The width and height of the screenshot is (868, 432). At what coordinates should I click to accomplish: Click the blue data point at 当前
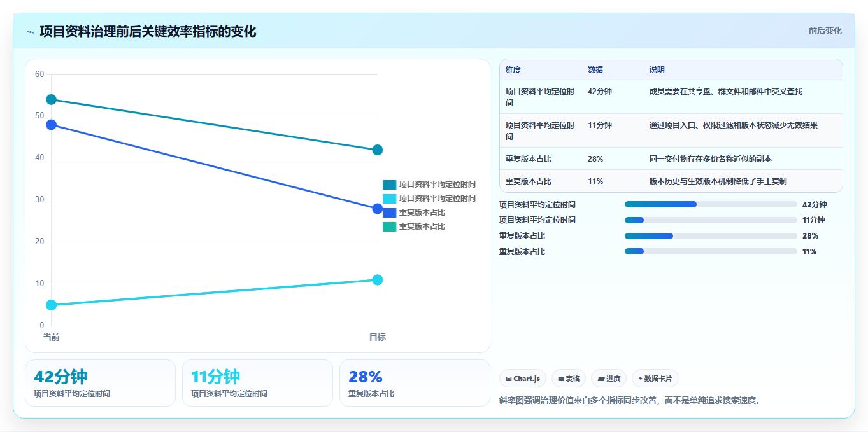click(x=51, y=125)
